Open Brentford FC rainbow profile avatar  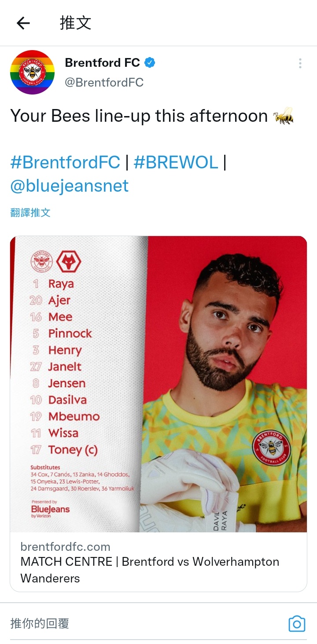[33, 73]
